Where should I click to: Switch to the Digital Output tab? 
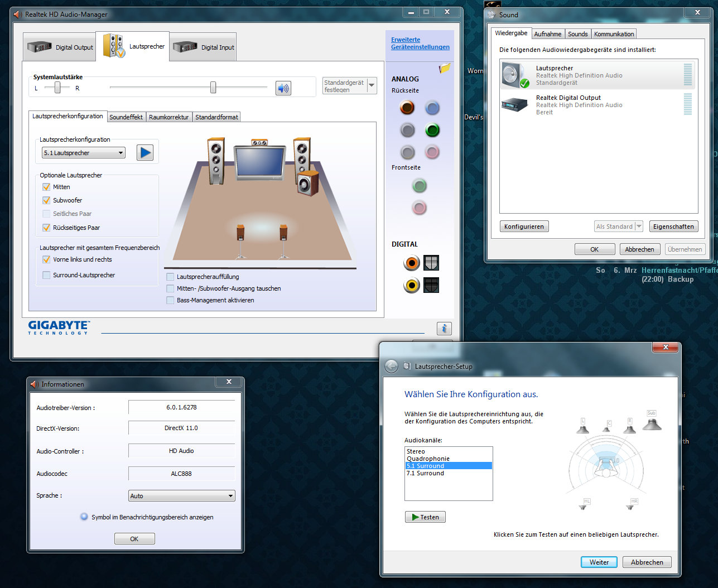[60, 47]
